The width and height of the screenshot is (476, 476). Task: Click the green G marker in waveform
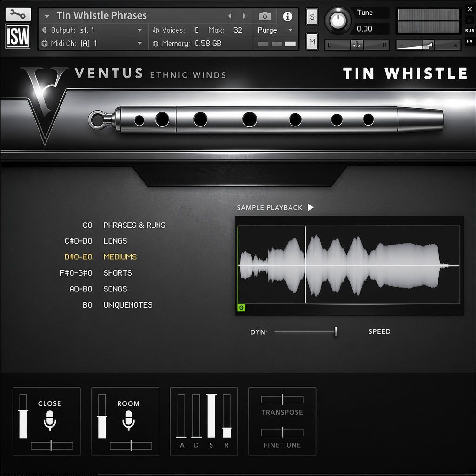241,308
